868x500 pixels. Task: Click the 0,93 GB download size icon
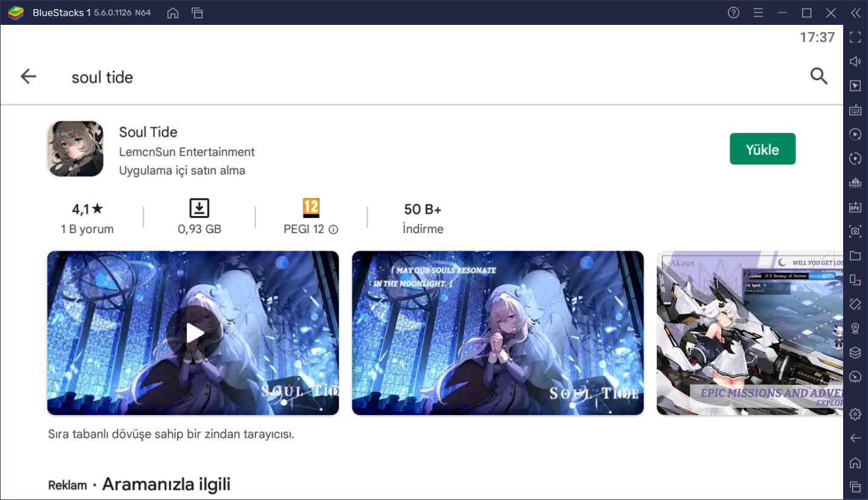(x=199, y=208)
